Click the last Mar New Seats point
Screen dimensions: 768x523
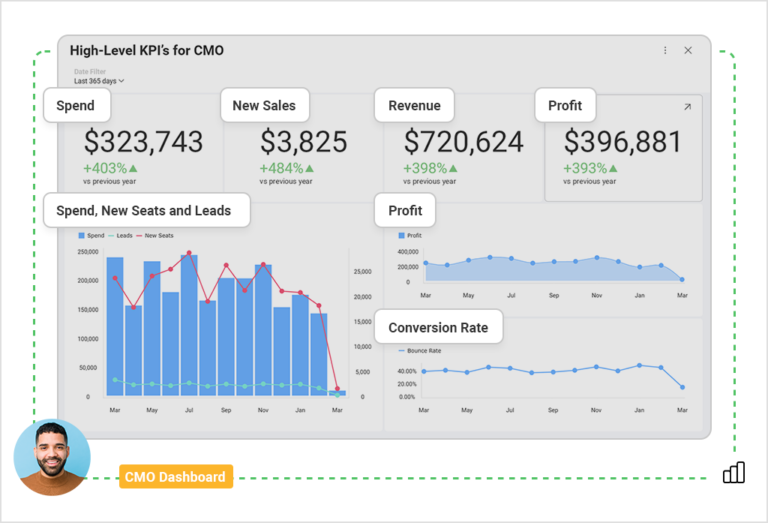click(337, 389)
